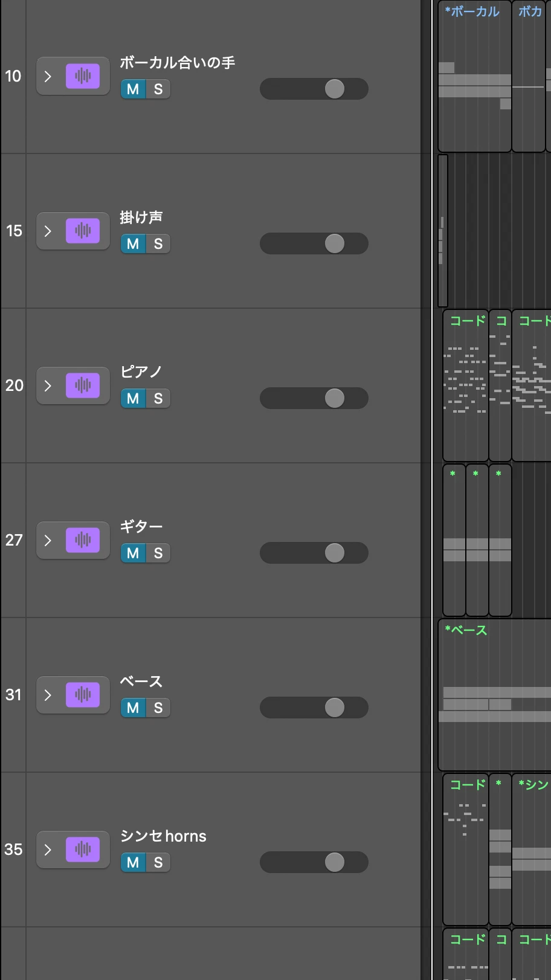
Task: Click the audio waveform icon on ボーカル合いの手 track
Action: 83,76
